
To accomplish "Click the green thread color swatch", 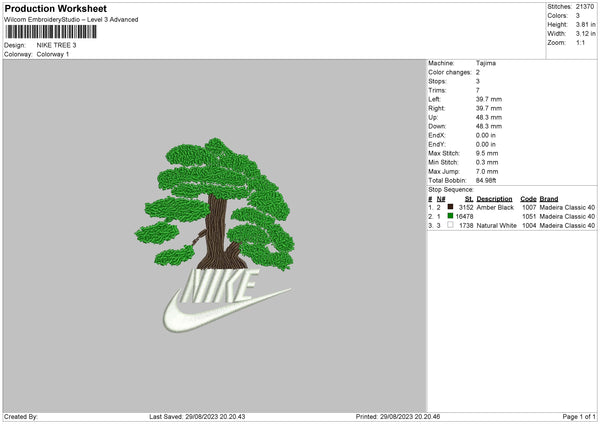I will (450, 216).
